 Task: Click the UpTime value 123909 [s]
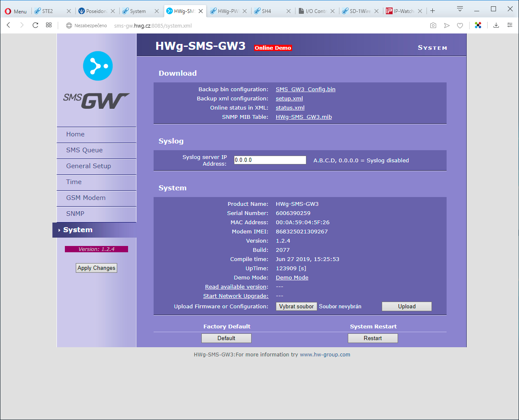coord(291,269)
